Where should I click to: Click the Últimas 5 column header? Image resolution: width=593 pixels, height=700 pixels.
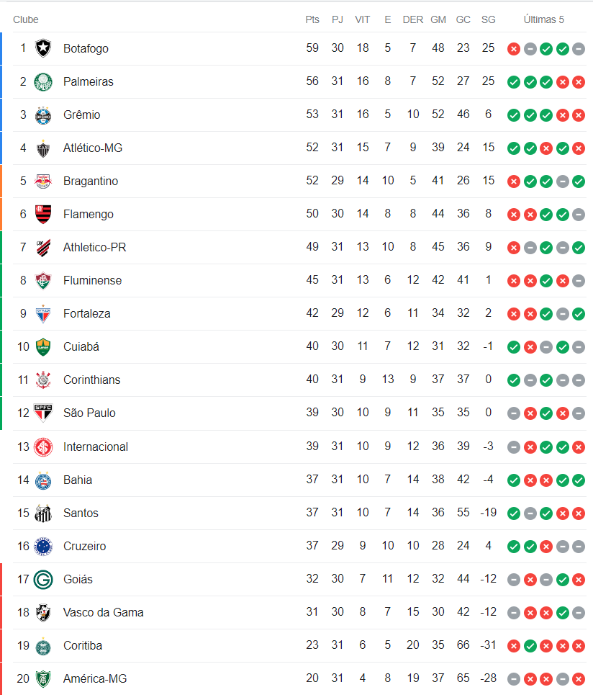(543, 19)
